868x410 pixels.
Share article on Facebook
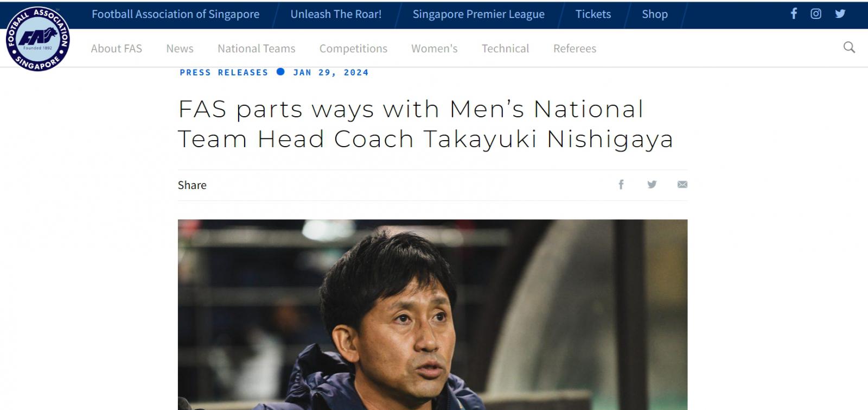click(621, 185)
